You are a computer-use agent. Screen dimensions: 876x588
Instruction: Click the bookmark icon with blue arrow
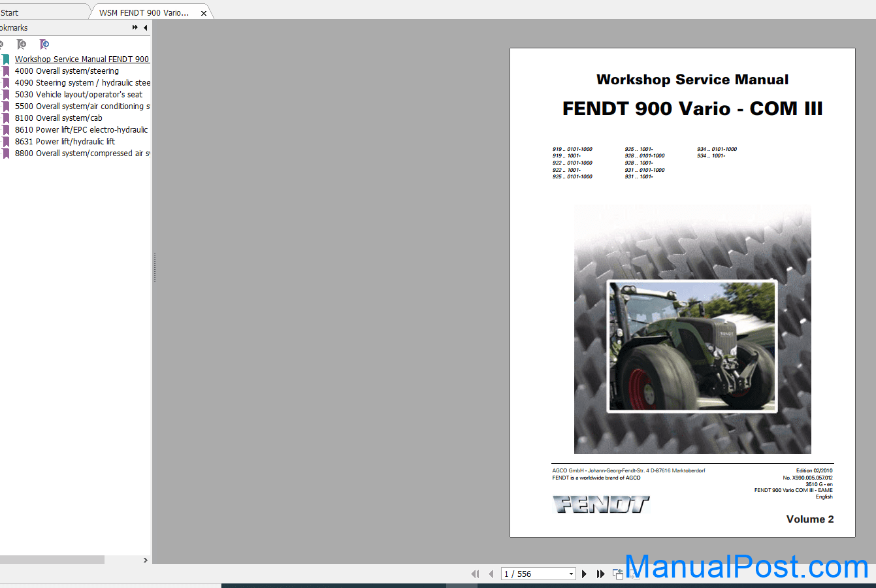point(44,44)
